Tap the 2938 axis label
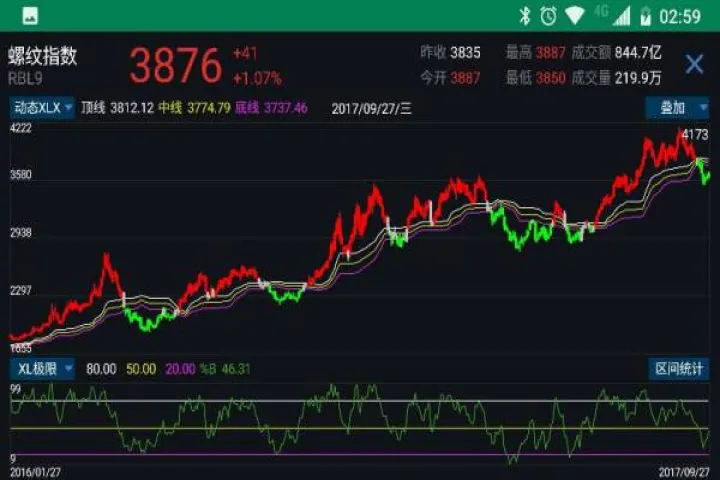This screenshot has width=720, height=480. pos(21,233)
